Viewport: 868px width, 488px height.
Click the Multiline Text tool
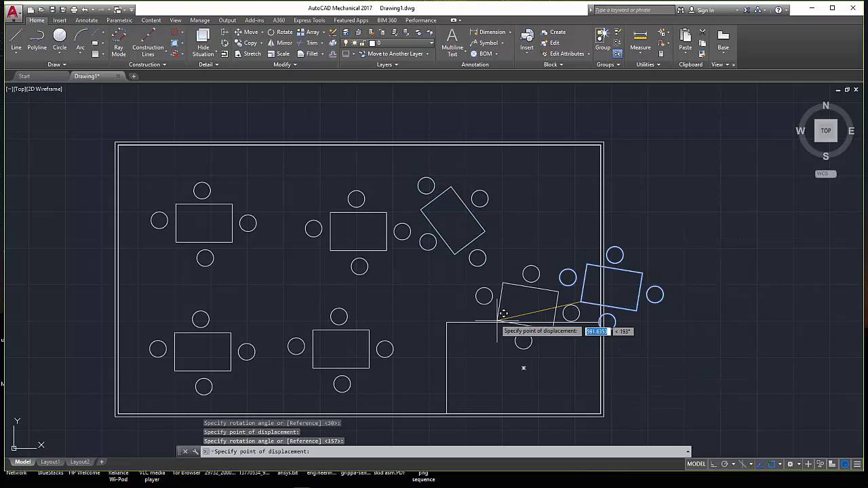[x=452, y=41]
